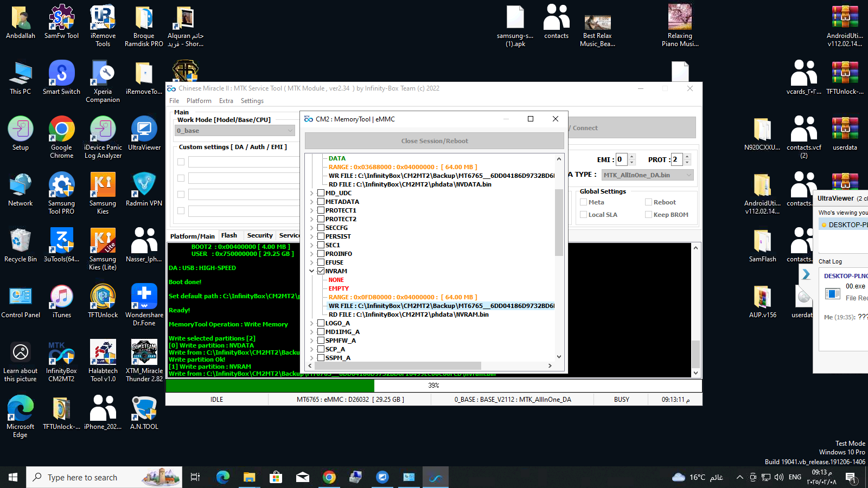Tick the PROTECT1 partition checkbox
Image resolution: width=868 pixels, height=488 pixels.
tap(321, 210)
